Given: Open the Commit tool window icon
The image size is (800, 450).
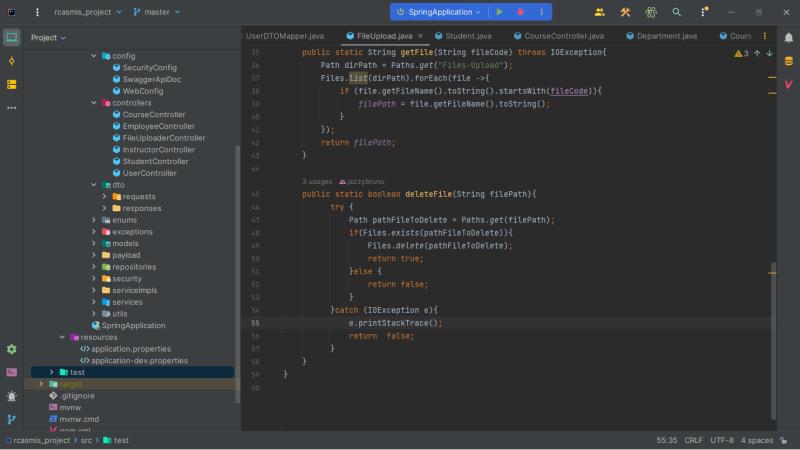Looking at the screenshot, I should [12, 61].
